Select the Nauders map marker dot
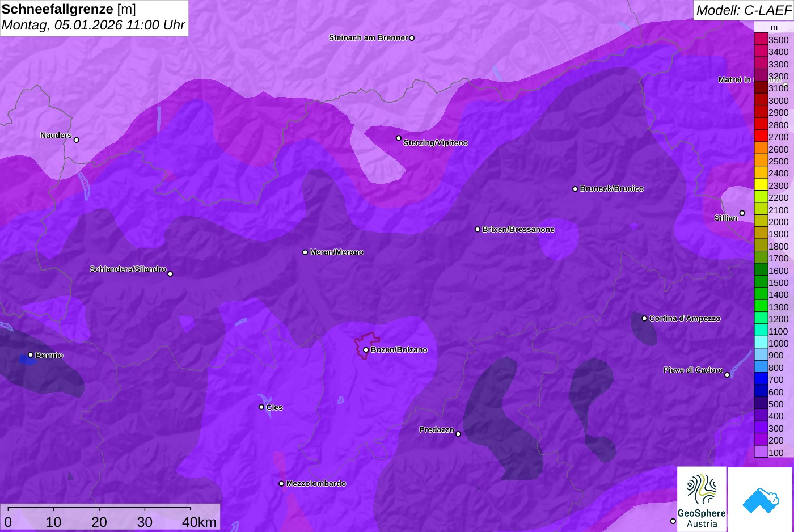The height and width of the screenshot is (532, 794). pos(77,140)
